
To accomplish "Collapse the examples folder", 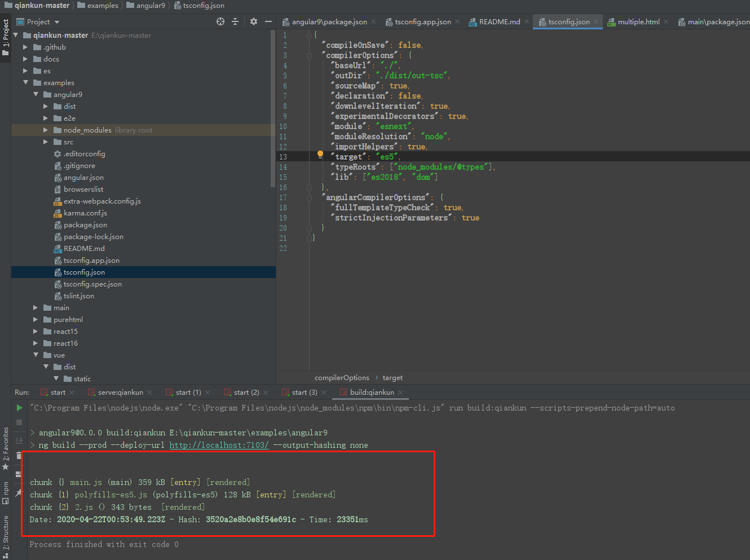I will point(26,82).
